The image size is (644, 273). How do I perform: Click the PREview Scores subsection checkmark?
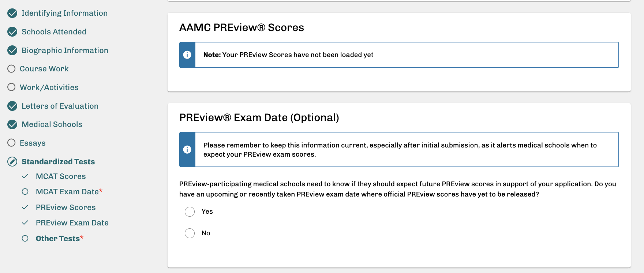[25, 207]
